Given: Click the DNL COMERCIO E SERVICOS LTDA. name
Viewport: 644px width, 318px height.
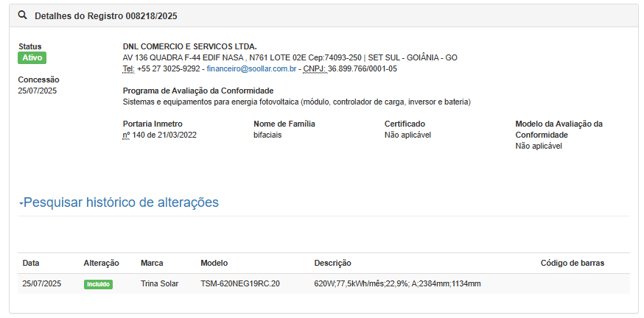Looking at the screenshot, I should tap(189, 46).
